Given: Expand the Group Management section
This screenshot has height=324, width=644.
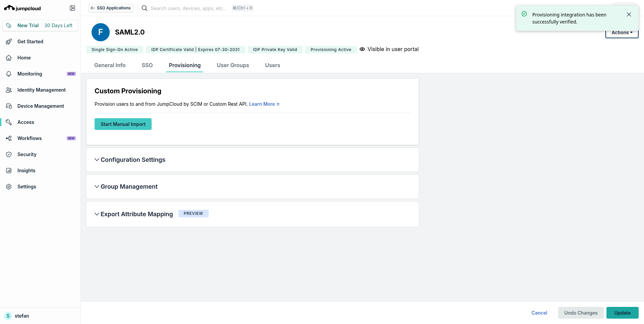Looking at the screenshot, I should point(252,187).
